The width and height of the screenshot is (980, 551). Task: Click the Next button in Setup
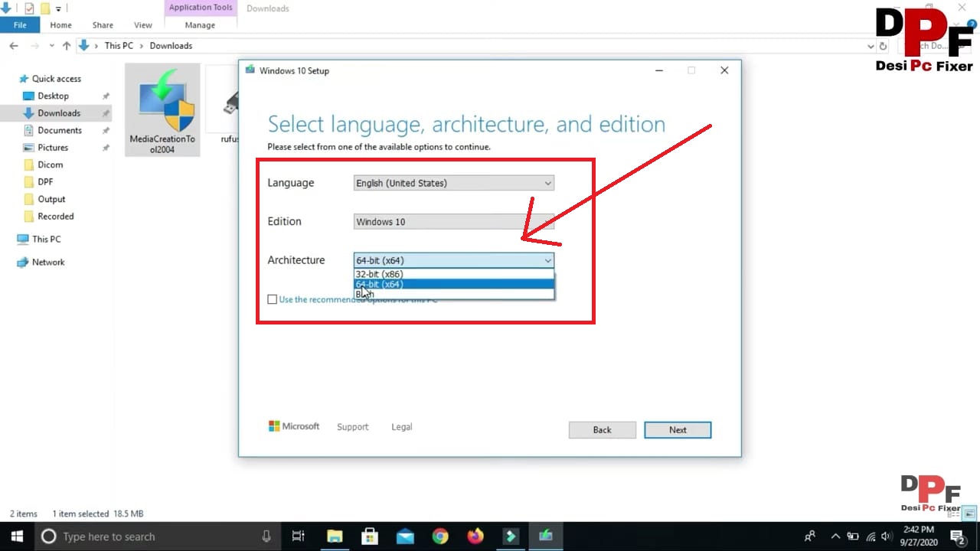[678, 430]
